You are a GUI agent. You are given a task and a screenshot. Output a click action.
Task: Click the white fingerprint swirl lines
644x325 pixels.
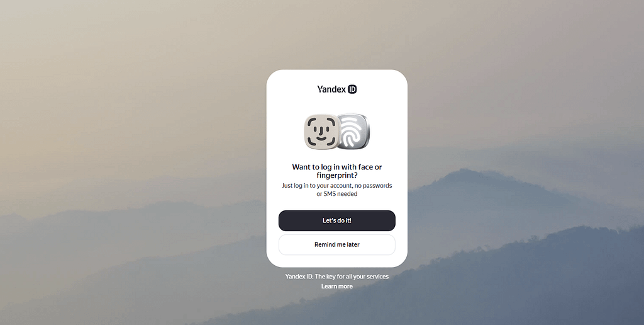coord(351,131)
